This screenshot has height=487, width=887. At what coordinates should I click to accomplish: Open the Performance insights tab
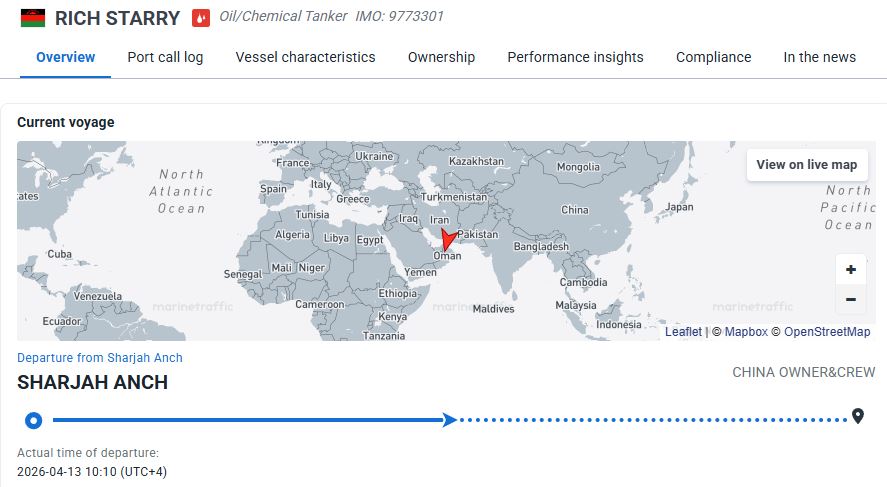click(x=575, y=57)
